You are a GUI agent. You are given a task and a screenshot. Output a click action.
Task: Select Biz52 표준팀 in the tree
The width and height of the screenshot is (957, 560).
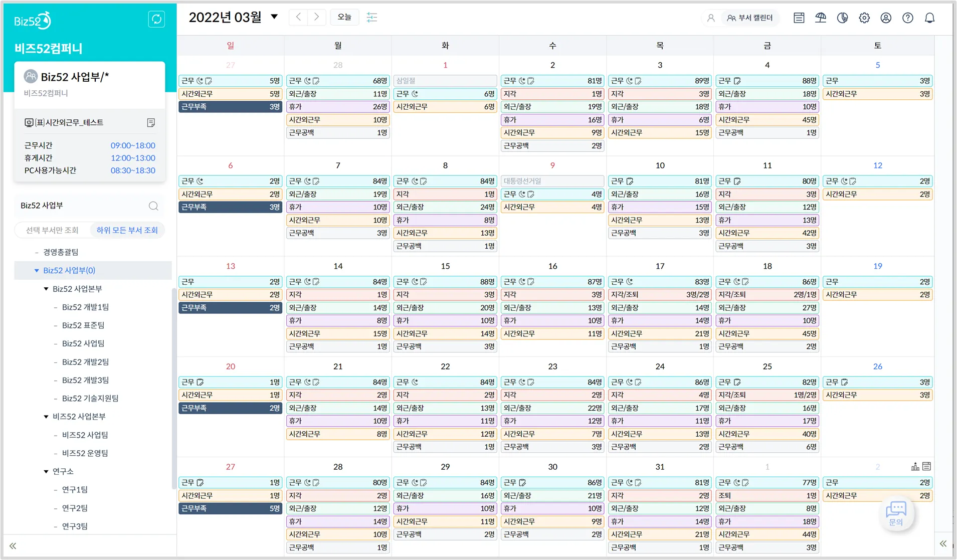click(x=83, y=325)
